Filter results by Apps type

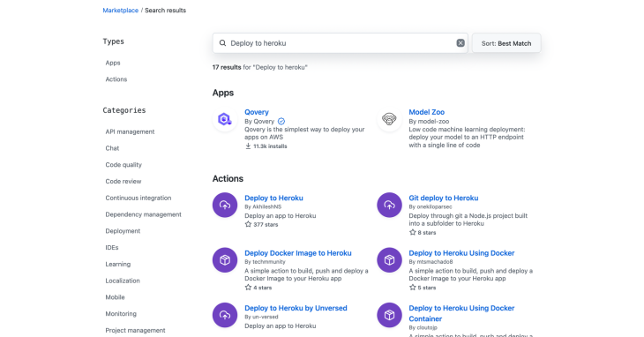113,63
